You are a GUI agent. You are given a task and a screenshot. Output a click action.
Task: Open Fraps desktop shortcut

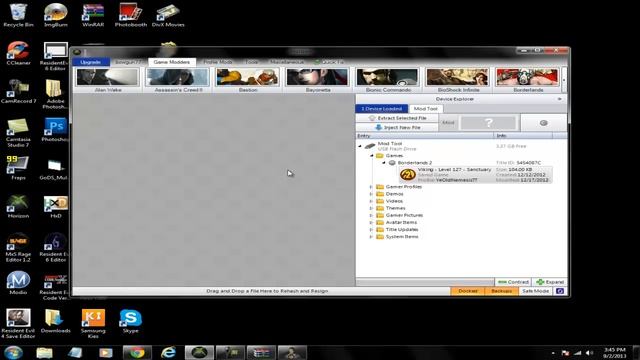[18, 168]
